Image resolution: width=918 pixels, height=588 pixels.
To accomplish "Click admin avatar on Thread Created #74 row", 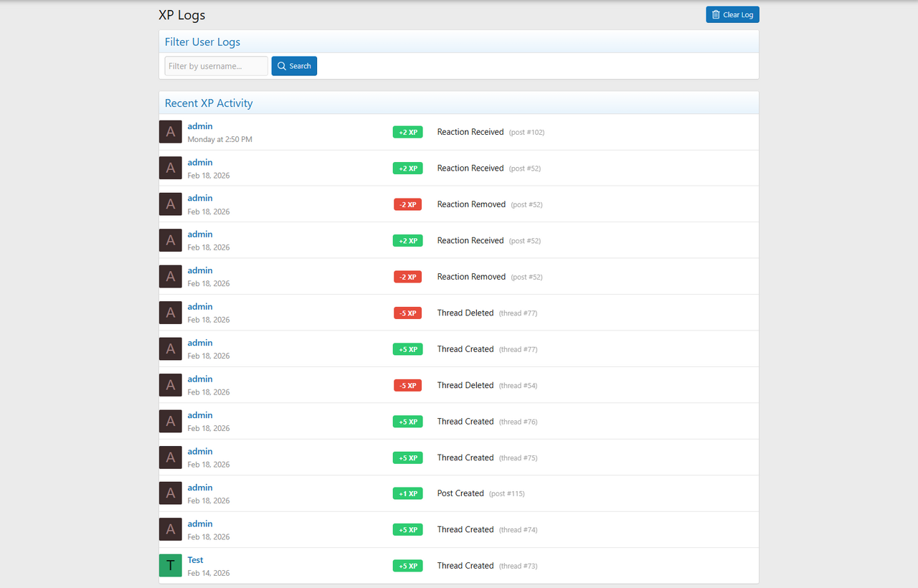I will [170, 529].
